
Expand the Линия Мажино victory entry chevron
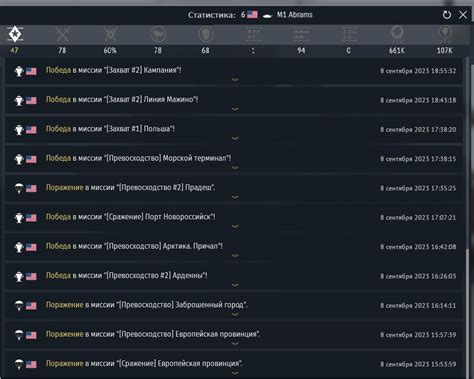click(235, 109)
